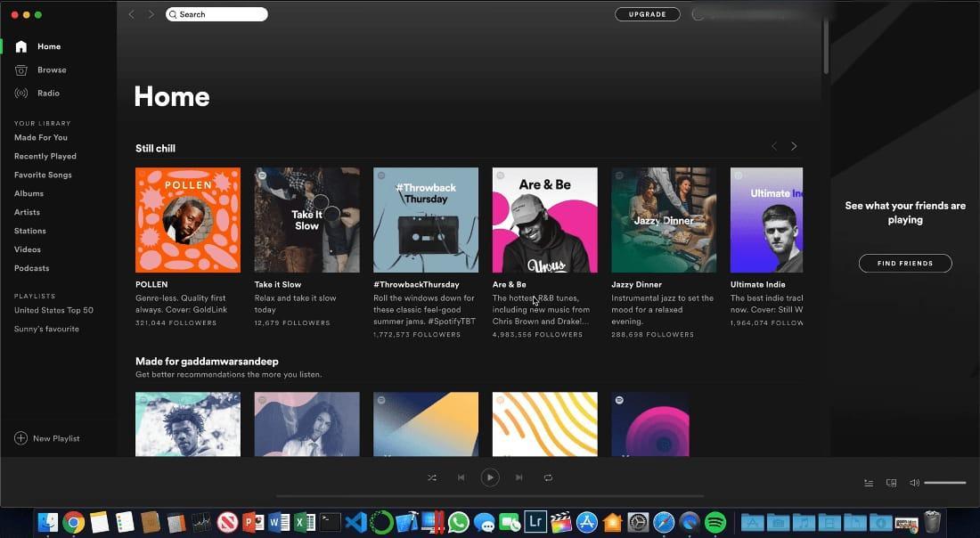This screenshot has height=538, width=980.
Task: Skip to next track
Action: (519, 477)
